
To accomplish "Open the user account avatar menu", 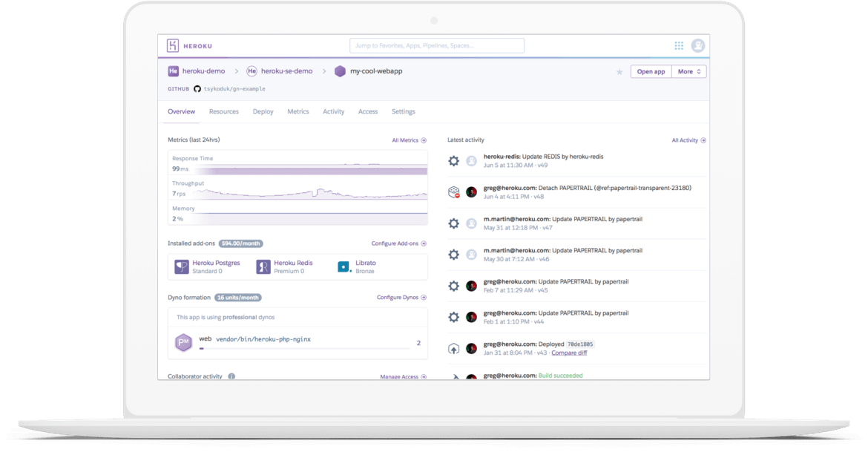I will tap(698, 46).
